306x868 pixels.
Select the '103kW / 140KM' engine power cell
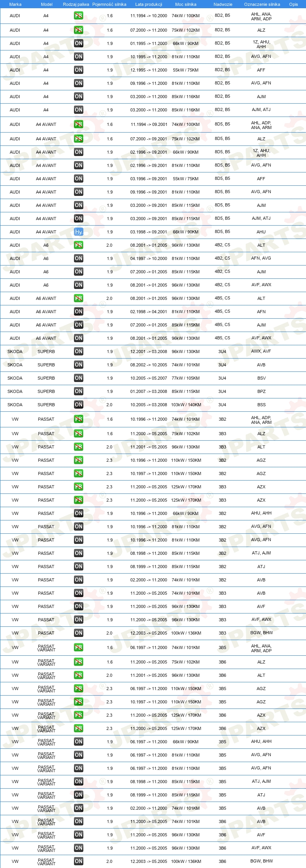tap(186, 405)
